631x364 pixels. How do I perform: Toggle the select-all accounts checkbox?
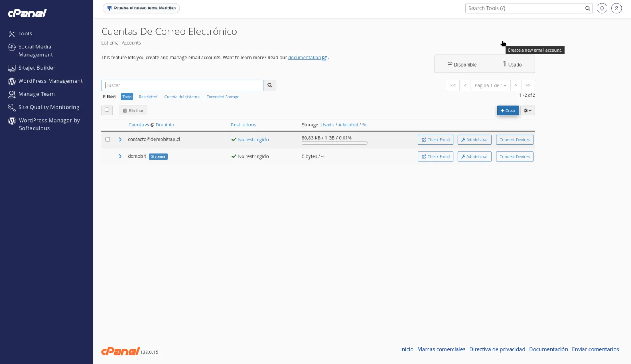coord(107,110)
